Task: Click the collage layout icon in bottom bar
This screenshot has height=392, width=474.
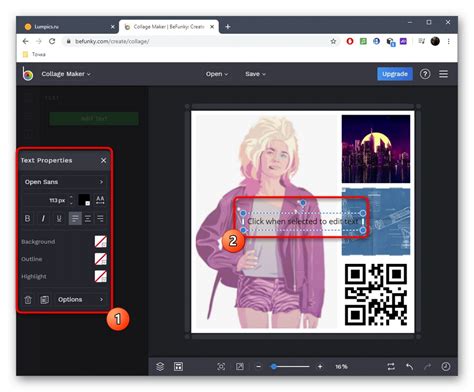Action: click(178, 367)
